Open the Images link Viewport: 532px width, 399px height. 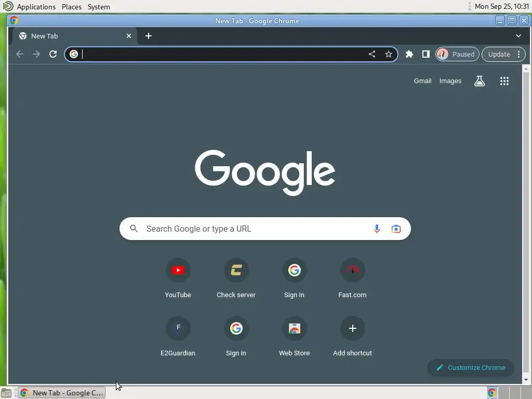tap(450, 81)
